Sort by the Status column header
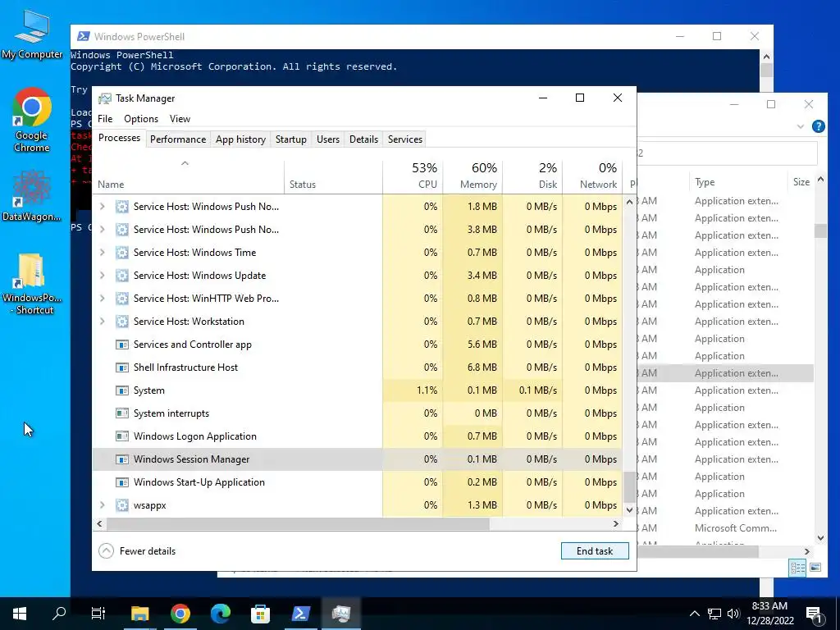 point(333,177)
